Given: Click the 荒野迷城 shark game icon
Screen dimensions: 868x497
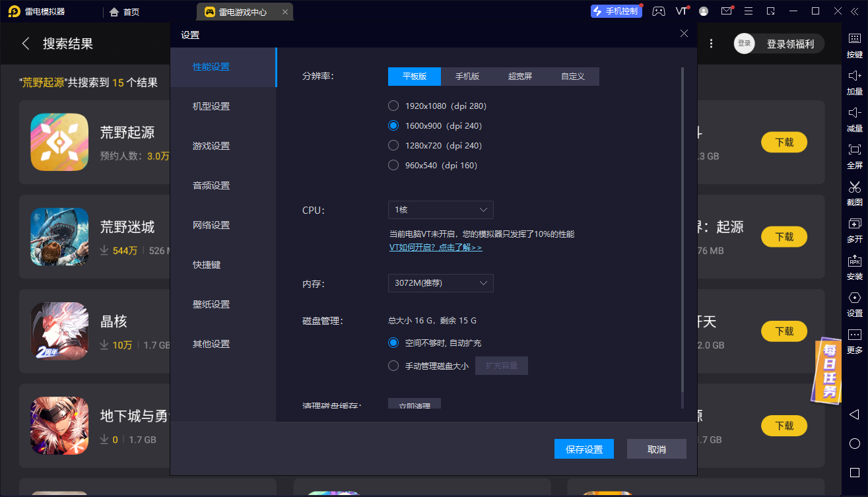Looking at the screenshot, I should (x=59, y=237).
